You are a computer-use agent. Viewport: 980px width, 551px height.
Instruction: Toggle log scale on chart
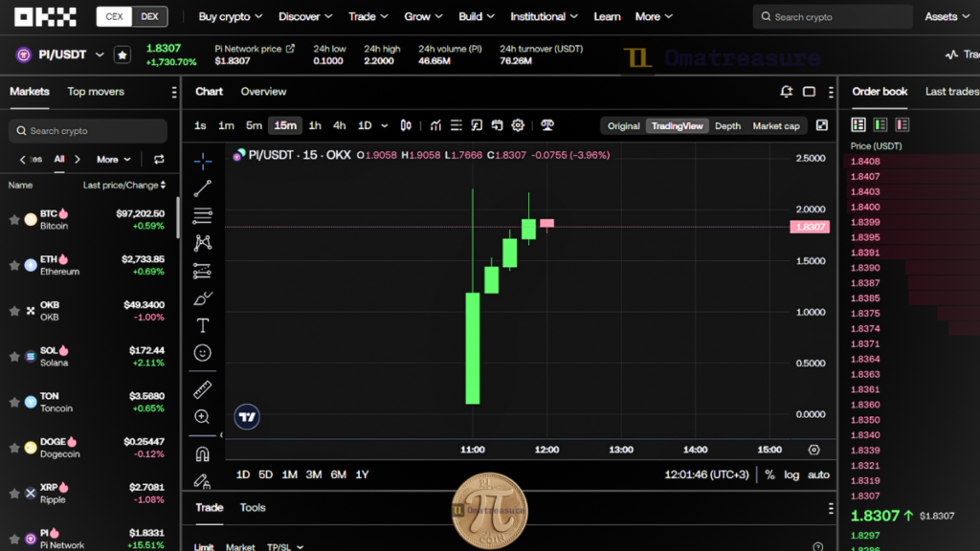[x=791, y=474]
